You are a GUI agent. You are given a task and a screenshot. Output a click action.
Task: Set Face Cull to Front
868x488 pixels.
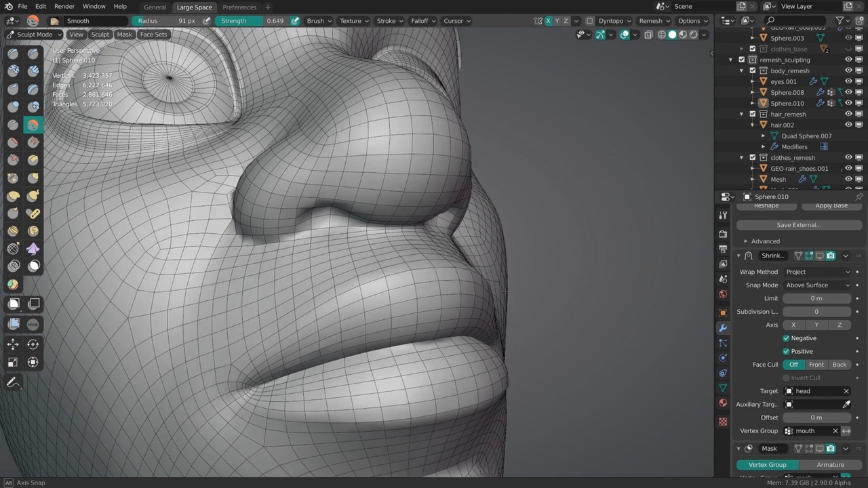pos(816,365)
